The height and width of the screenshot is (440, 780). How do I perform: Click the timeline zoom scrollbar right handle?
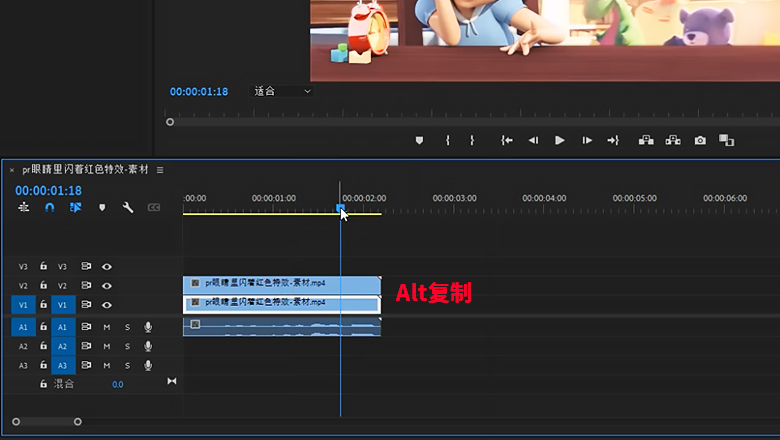(x=78, y=422)
